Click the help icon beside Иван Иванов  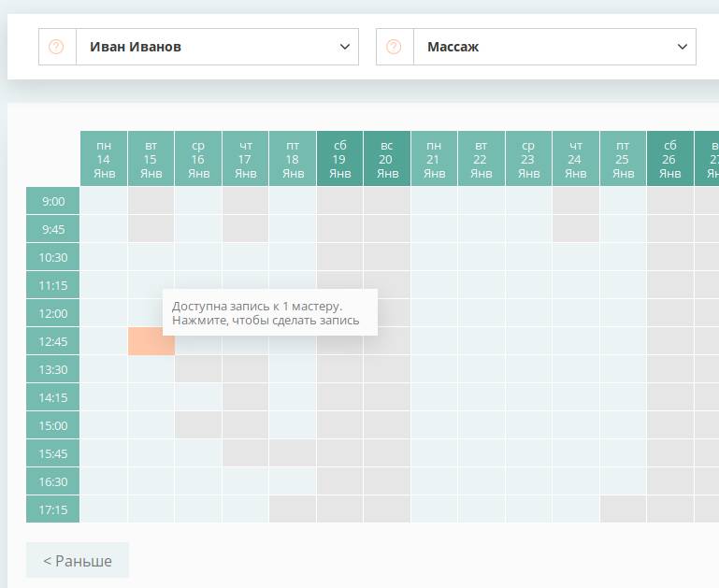[x=56, y=47]
